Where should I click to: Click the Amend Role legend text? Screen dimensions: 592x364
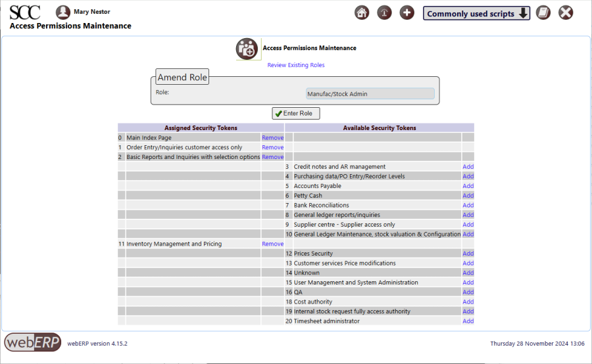point(182,77)
